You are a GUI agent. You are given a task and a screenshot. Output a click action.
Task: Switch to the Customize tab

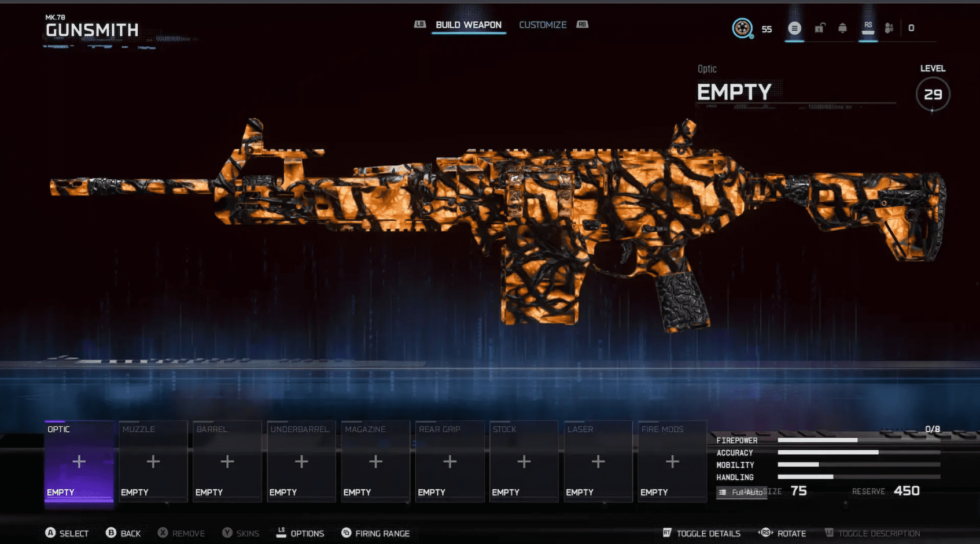(x=542, y=25)
